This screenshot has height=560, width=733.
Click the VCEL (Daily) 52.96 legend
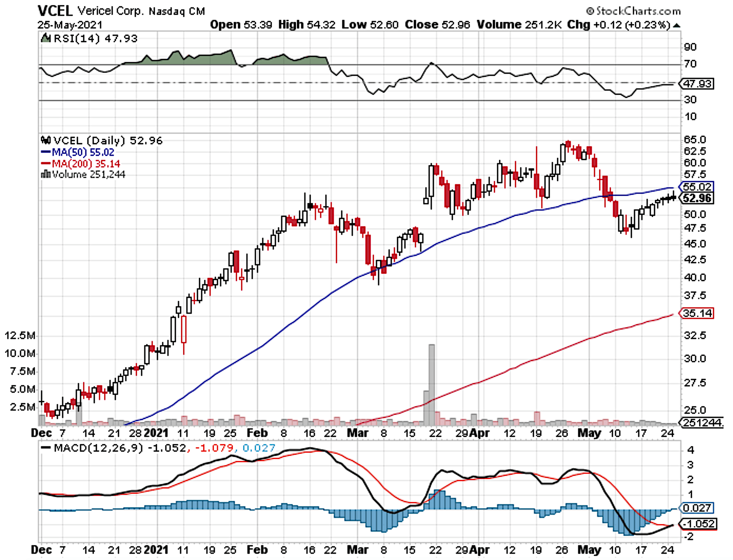coord(108,141)
